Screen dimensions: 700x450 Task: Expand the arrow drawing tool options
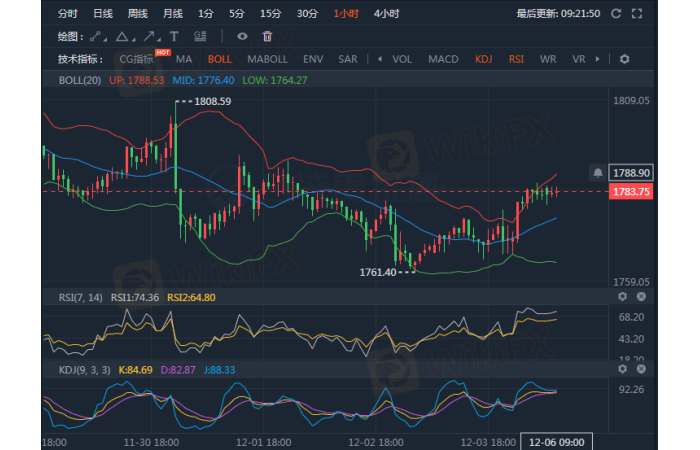pyautogui.click(x=151, y=36)
